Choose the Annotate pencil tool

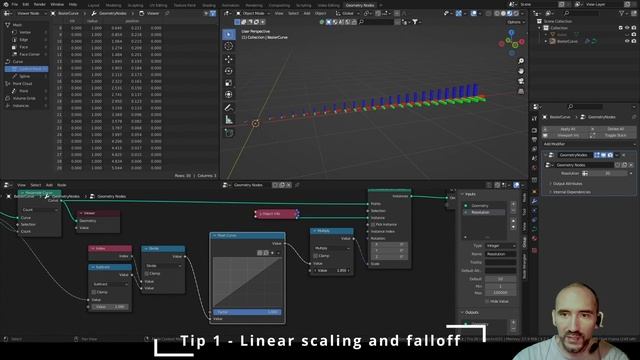[229, 108]
